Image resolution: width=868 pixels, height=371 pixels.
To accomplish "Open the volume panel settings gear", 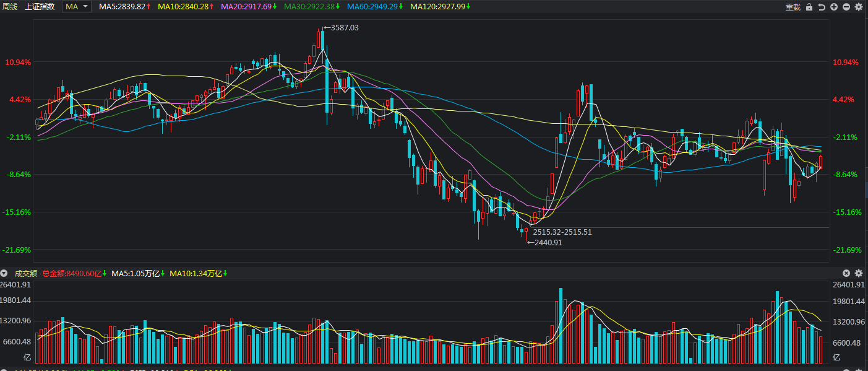I will [x=859, y=273].
